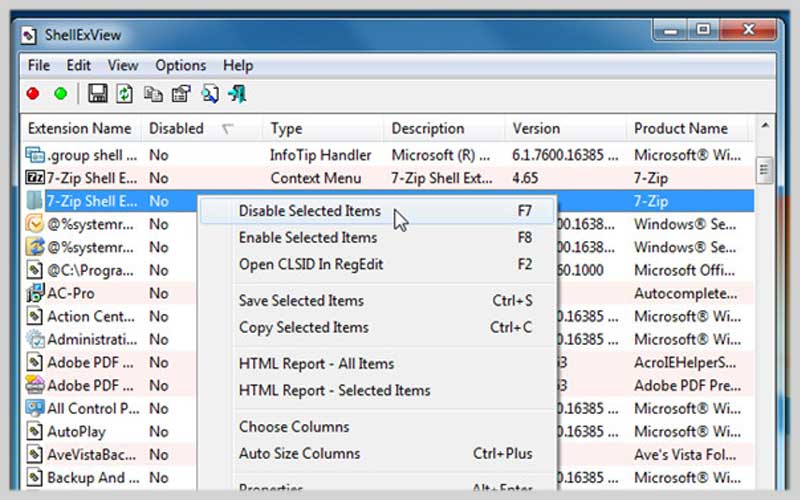Image resolution: width=800 pixels, height=500 pixels.
Task: Click the 4.65 version cell
Action: (x=525, y=178)
